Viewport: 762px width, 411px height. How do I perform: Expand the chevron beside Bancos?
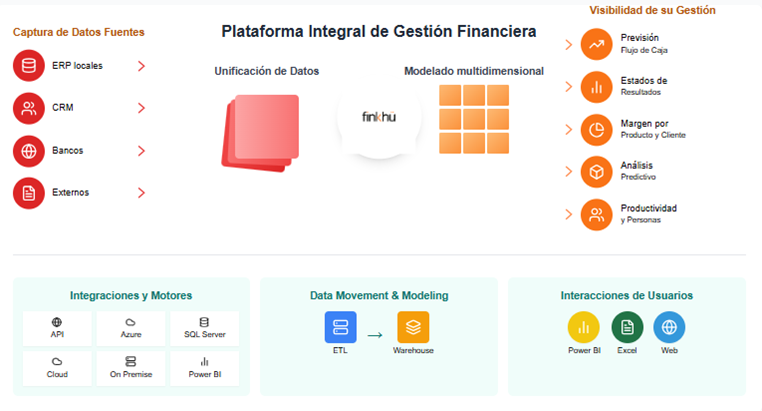141,151
